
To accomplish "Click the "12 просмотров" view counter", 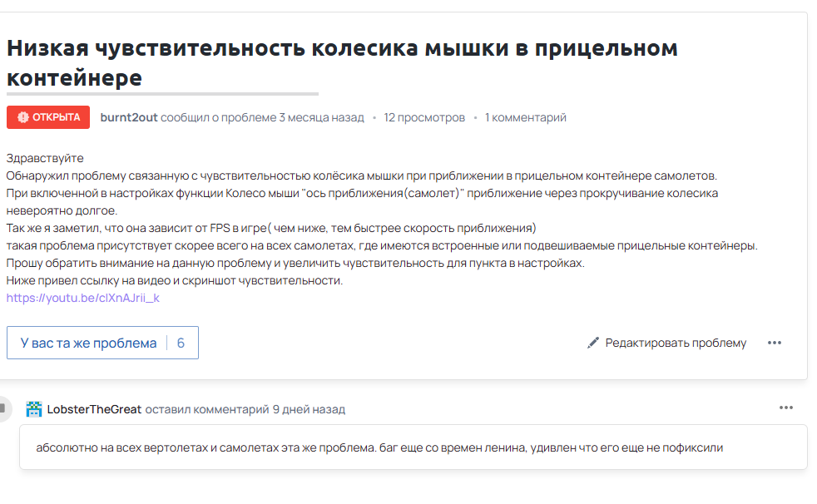I will 424,117.
